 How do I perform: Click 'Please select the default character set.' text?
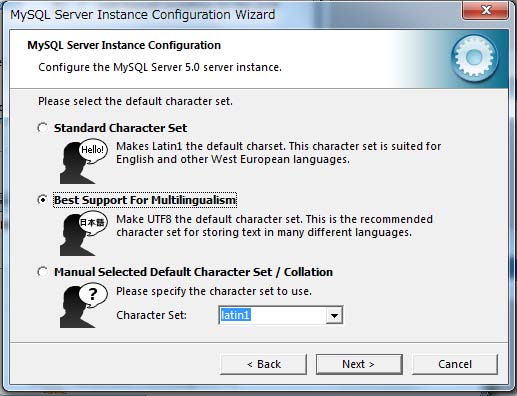point(135,101)
